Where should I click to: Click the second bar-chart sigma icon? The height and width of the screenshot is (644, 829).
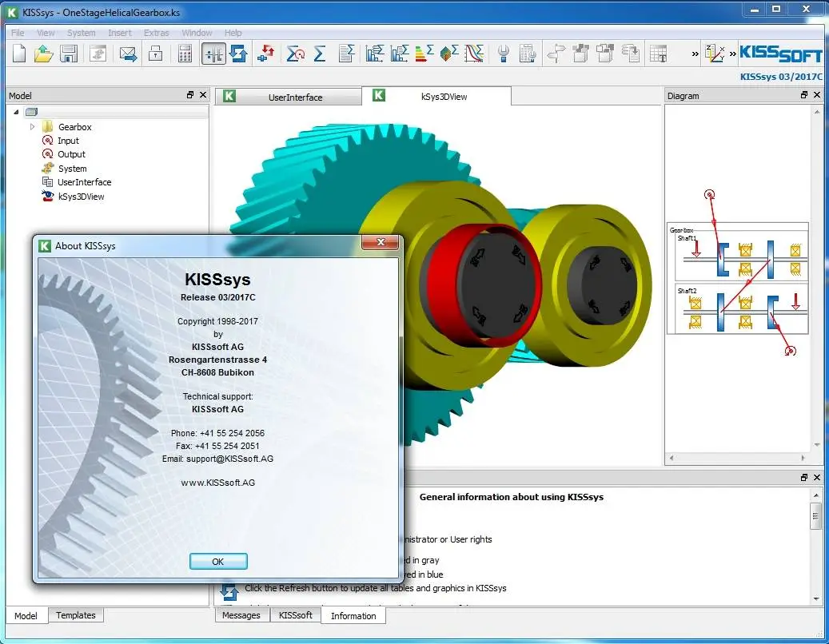click(x=400, y=54)
